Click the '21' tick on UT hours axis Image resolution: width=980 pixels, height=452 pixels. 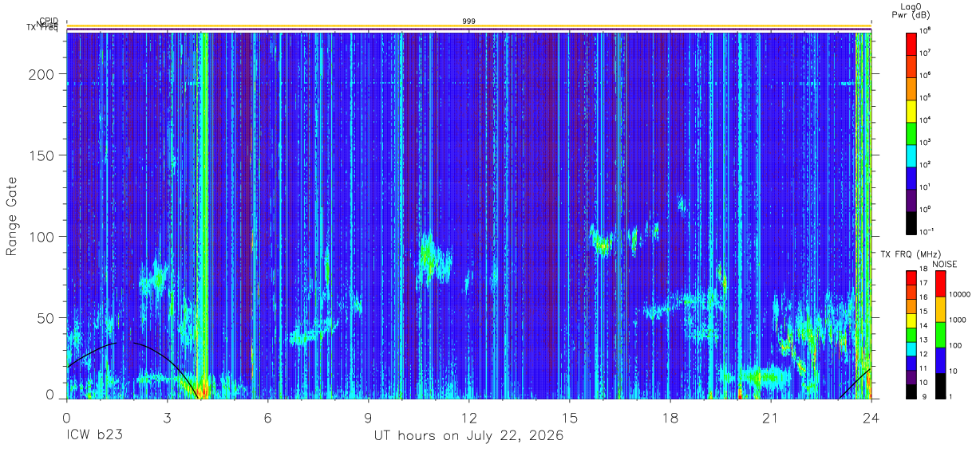click(x=771, y=418)
